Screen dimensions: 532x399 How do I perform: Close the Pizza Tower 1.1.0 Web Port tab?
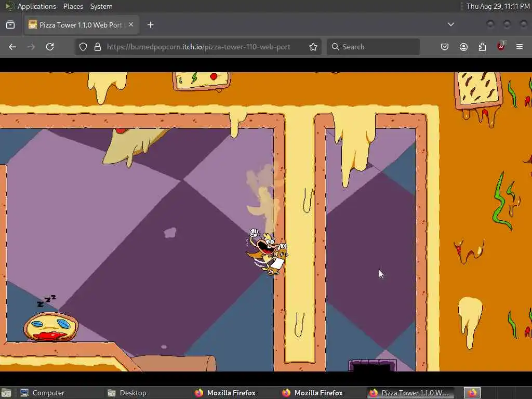(x=131, y=25)
